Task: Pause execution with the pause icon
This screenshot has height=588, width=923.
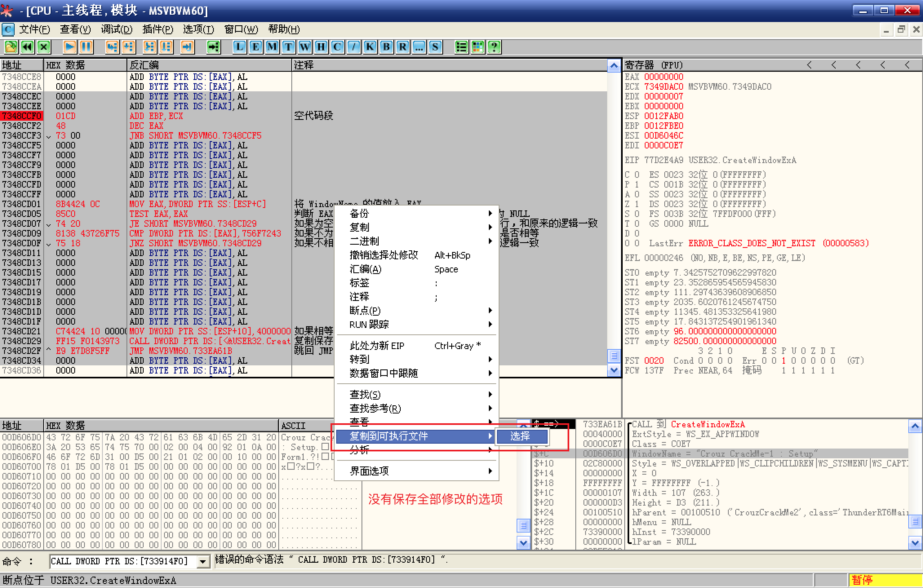Action: coord(86,47)
